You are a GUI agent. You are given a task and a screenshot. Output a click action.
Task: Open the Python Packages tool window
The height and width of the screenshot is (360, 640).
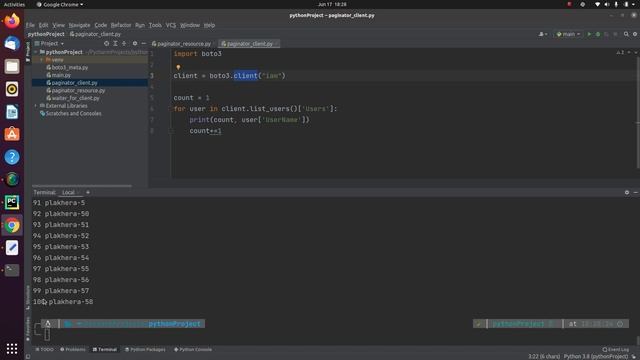pos(145,349)
